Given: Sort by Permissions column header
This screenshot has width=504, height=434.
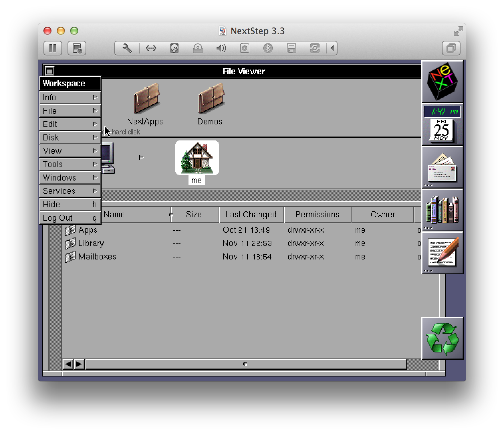Looking at the screenshot, I should click(318, 215).
